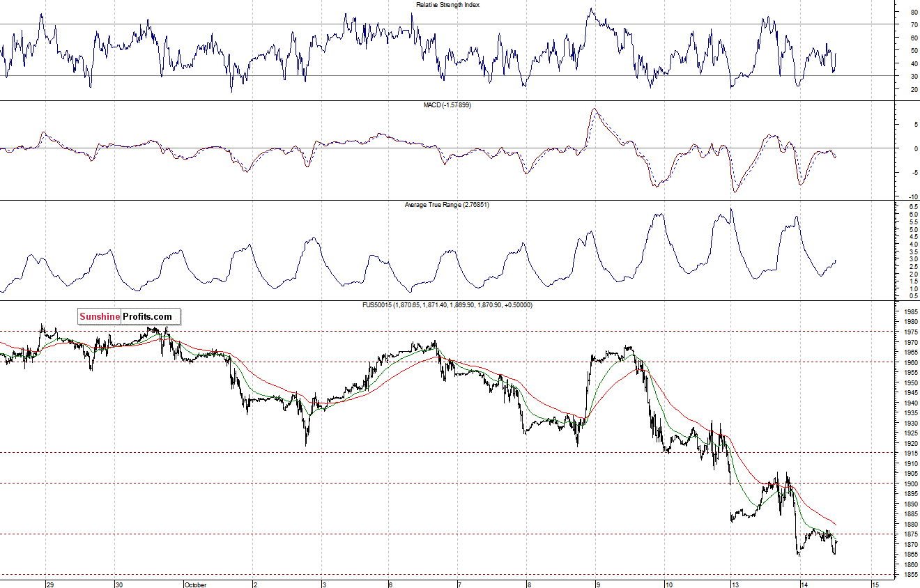The width and height of the screenshot is (920, 588).
Task: Click the MACD (-1.57899) panel title
Action: click(447, 105)
